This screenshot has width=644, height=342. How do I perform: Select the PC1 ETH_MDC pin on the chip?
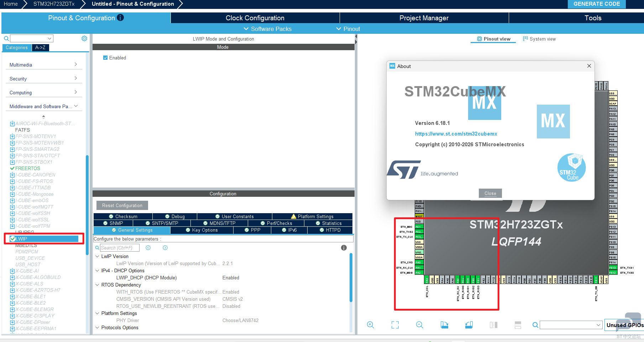[419, 227]
